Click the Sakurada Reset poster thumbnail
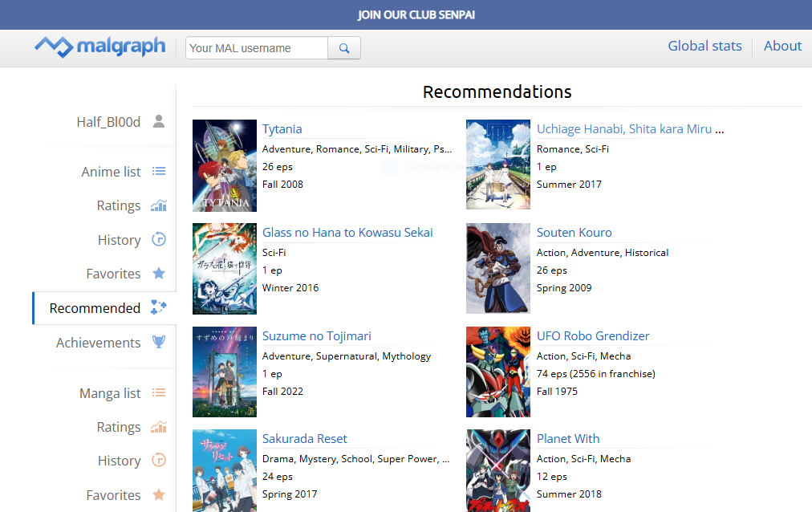This screenshot has height=512, width=812. point(225,470)
